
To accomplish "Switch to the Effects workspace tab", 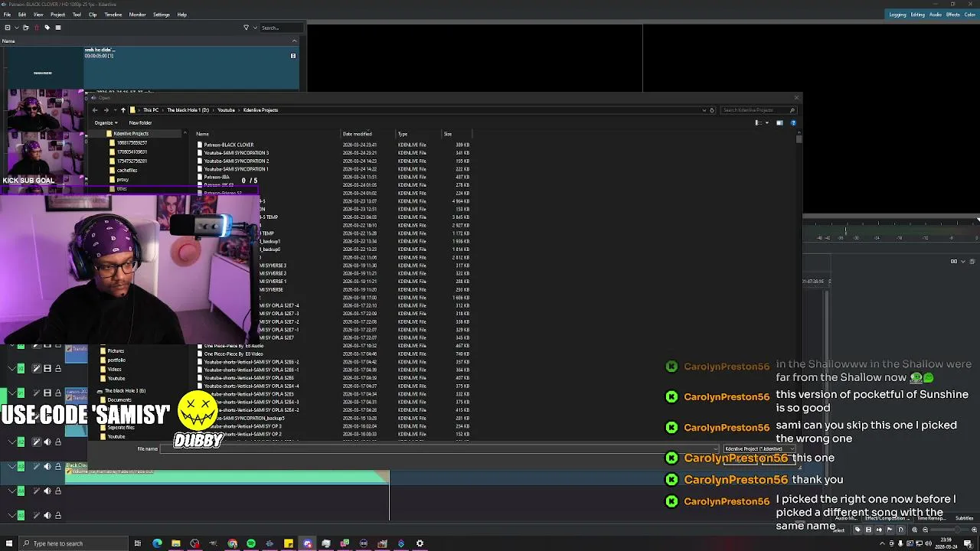I will click(x=953, y=15).
